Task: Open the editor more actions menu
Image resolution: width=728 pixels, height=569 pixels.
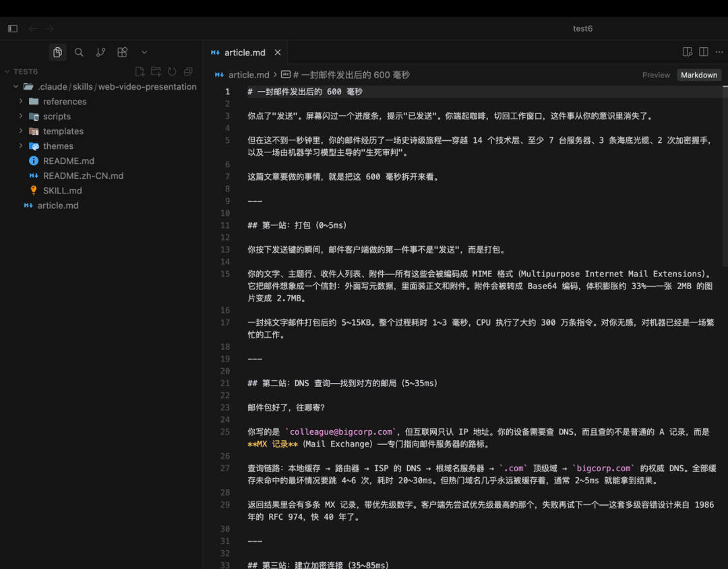Action: 719,52
